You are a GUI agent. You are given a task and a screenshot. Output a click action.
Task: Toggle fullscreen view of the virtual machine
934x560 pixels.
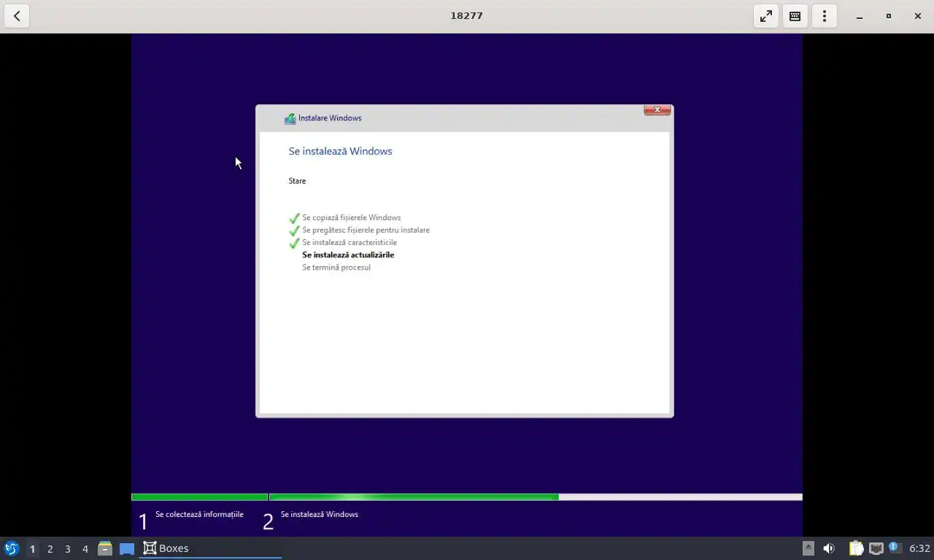tap(766, 16)
